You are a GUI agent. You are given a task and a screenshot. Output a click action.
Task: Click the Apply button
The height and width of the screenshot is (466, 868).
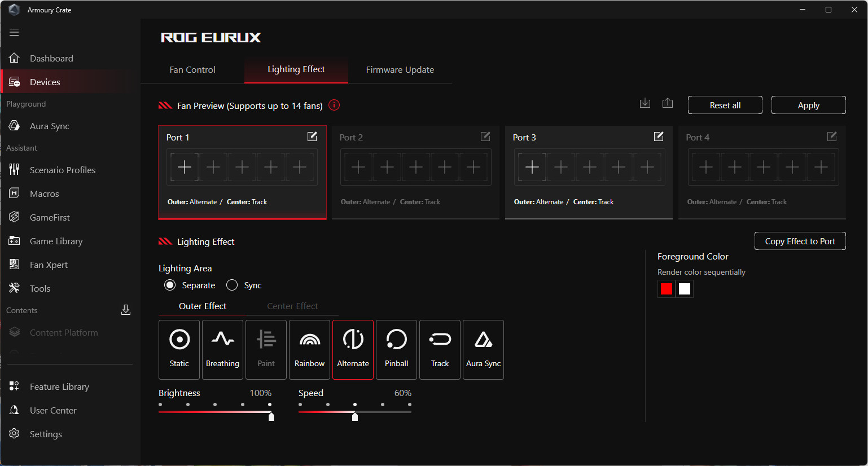(x=809, y=105)
